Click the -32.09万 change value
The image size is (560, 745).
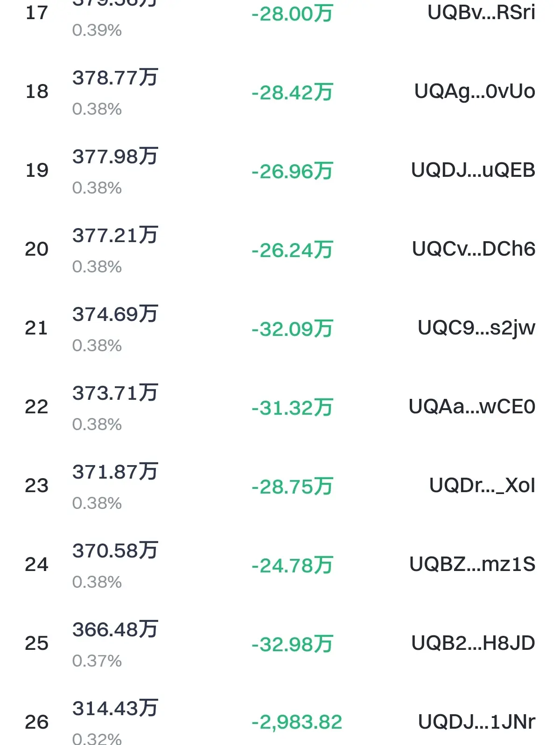pos(292,329)
